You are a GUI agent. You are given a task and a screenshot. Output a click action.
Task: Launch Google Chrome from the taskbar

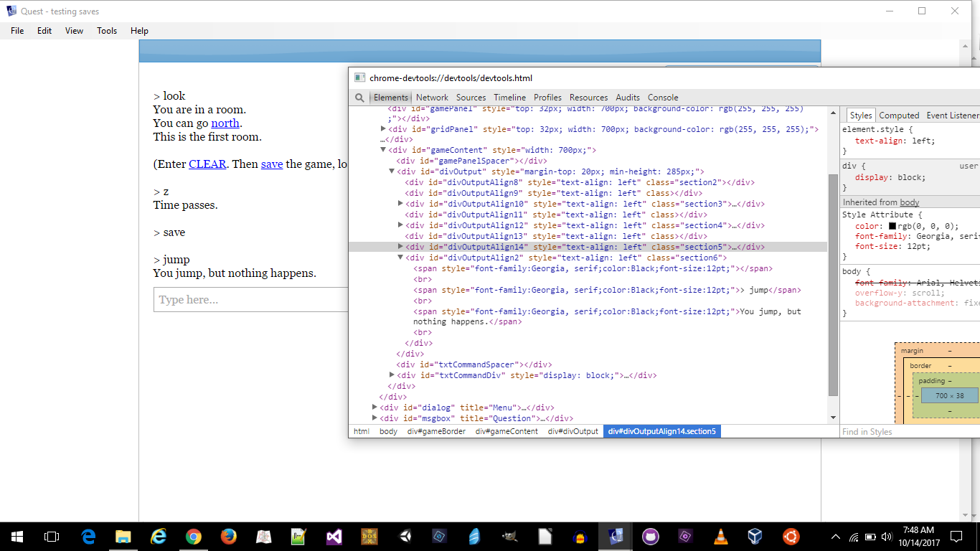point(194,537)
